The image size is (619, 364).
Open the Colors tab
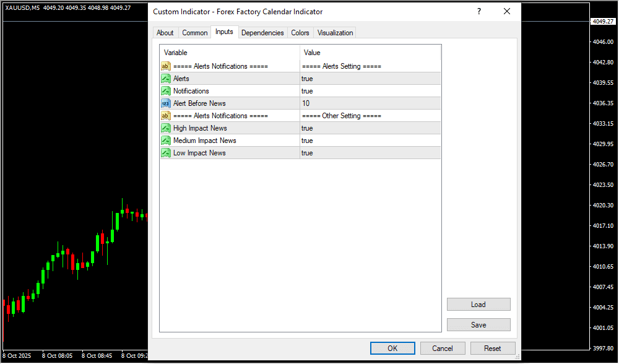(300, 33)
